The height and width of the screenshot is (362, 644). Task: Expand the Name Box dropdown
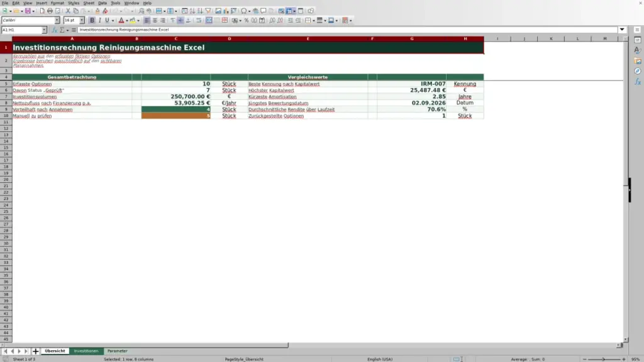click(x=44, y=30)
